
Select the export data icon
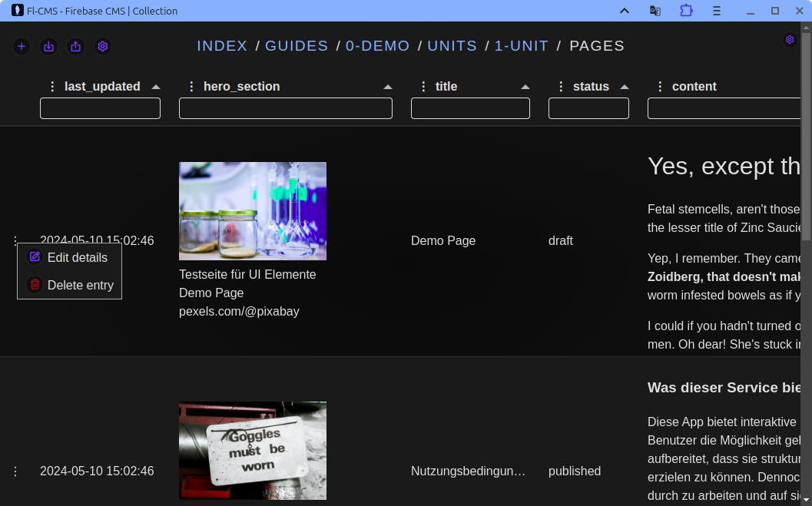click(75, 46)
